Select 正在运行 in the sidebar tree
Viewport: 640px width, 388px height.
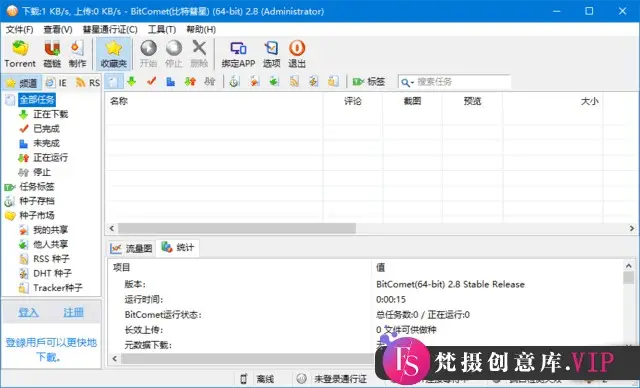(51, 157)
